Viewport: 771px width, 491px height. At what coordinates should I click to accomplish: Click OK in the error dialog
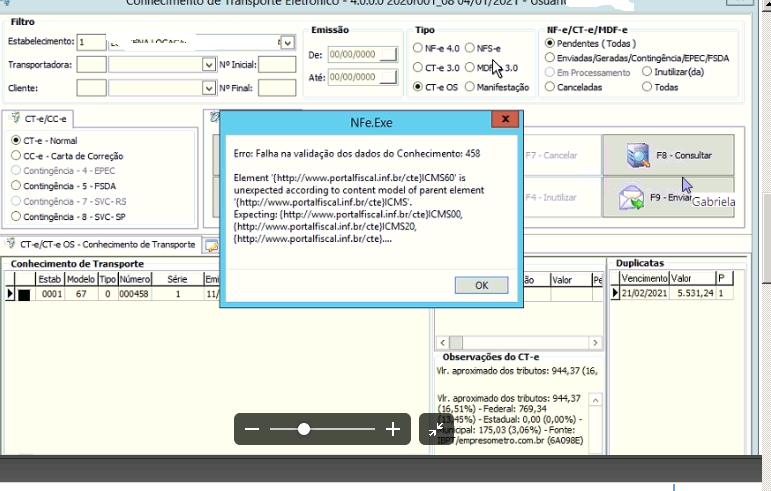pos(481,285)
